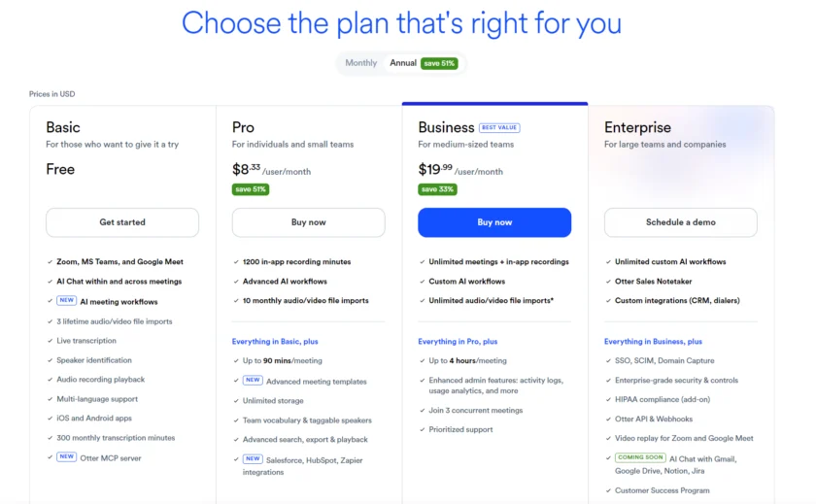Click the Business 'save 33%' price badge

[x=437, y=189]
